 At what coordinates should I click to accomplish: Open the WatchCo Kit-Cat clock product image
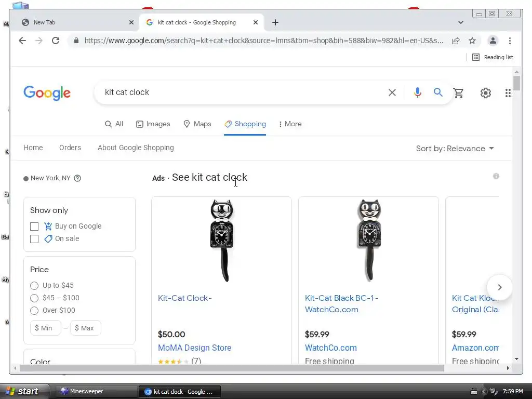tap(369, 240)
